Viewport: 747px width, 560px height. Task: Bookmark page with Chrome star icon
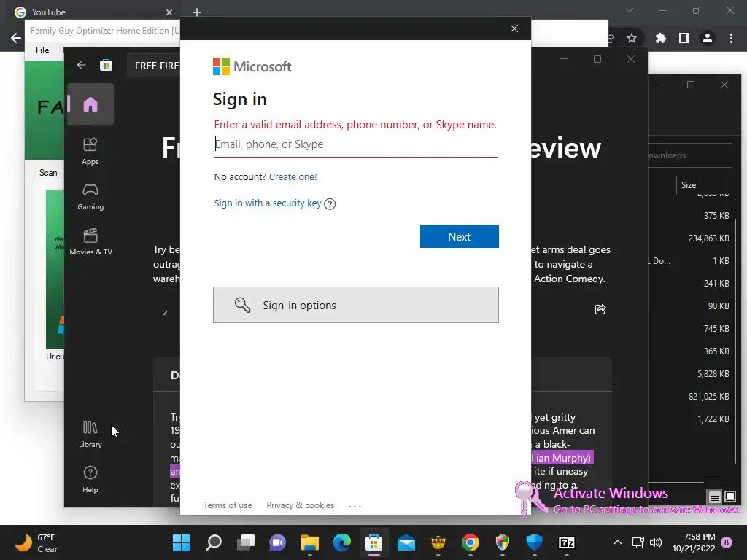point(632,38)
